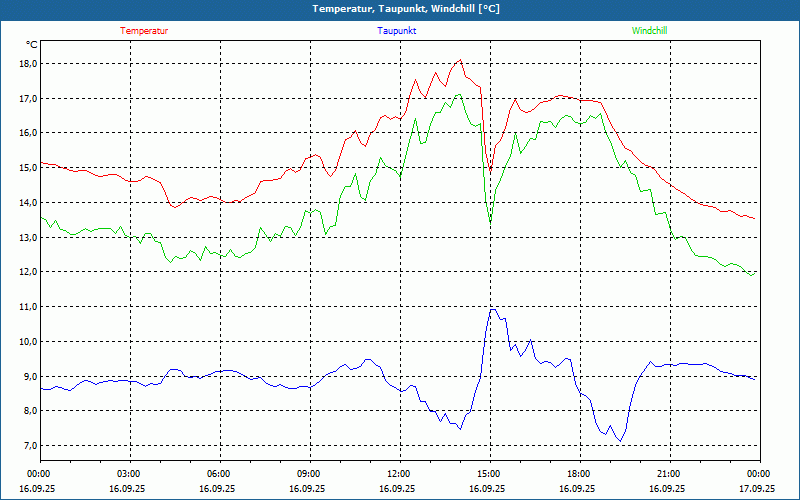Viewport: 800px width, 500px height.
Task: Click the 15:00 time axis label
Action: coord(489,474)
